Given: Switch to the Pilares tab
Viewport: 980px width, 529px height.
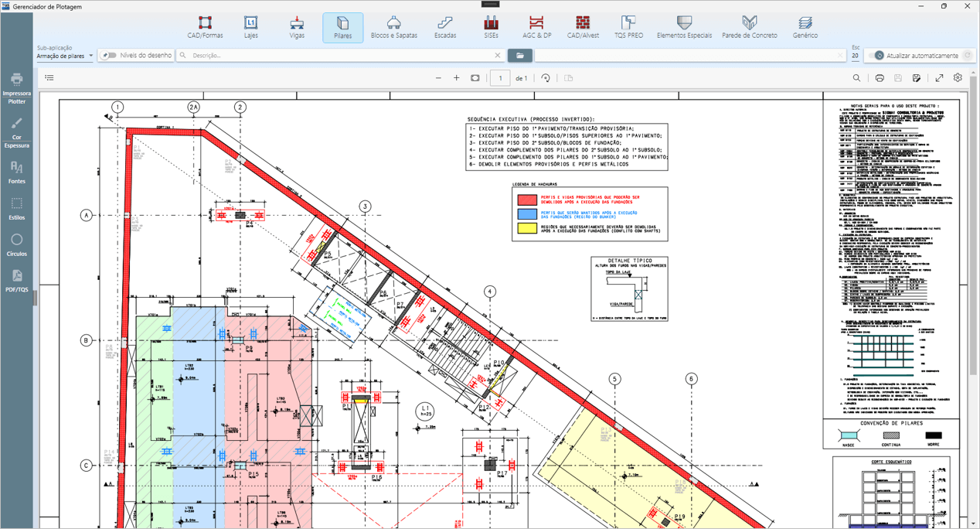Looking at the screenshot, I should click(342, 28).
